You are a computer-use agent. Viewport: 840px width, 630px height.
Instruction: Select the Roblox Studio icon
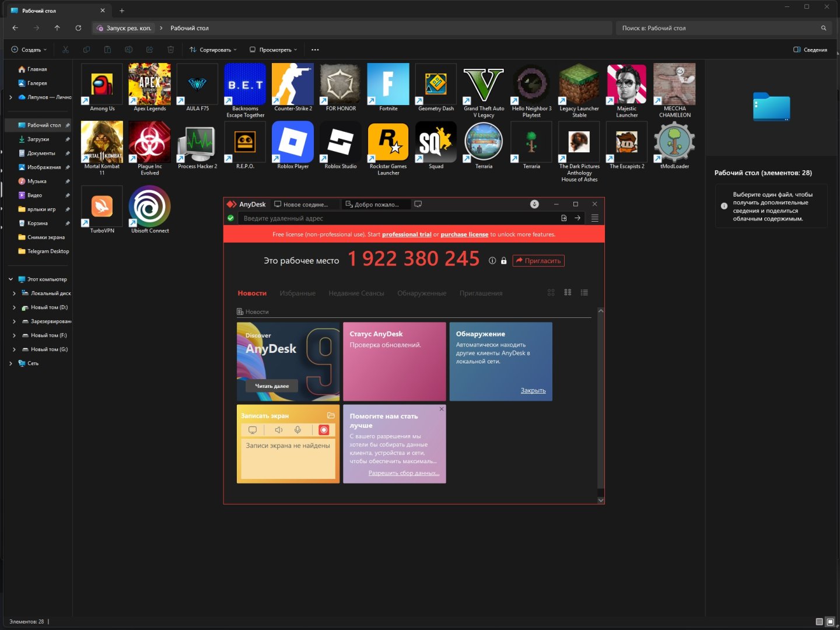(341, 142)
